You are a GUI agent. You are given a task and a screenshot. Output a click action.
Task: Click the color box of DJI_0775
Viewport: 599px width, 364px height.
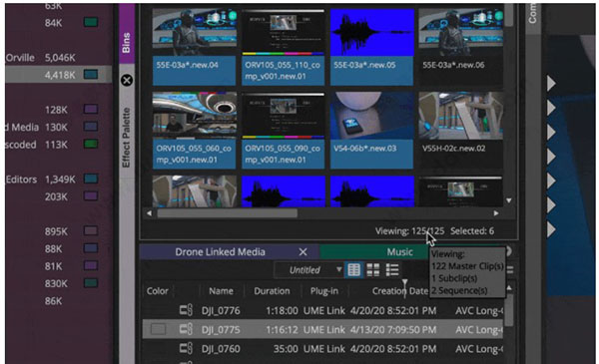(x=158, y=329)
